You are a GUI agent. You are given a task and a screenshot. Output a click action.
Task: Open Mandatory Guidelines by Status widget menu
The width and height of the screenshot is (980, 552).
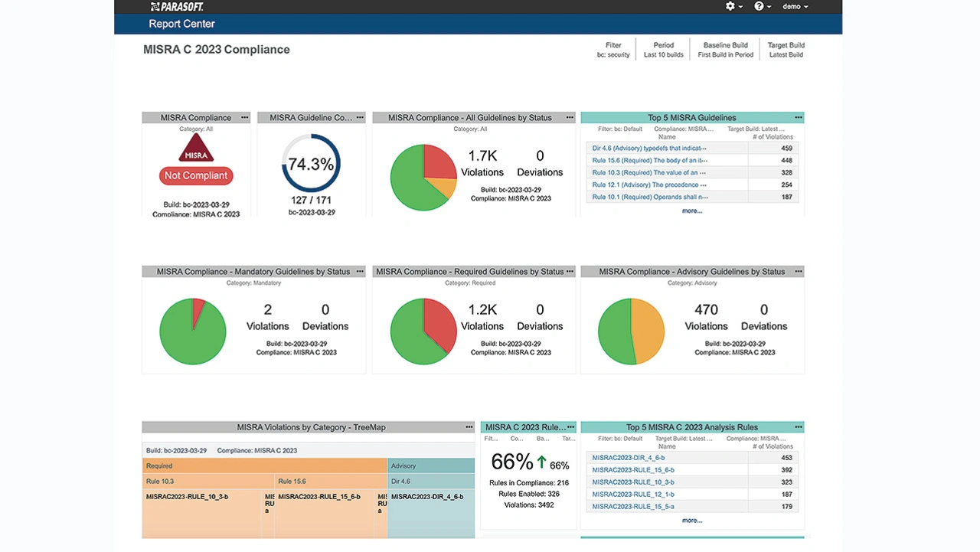click(x=359, y=272)
